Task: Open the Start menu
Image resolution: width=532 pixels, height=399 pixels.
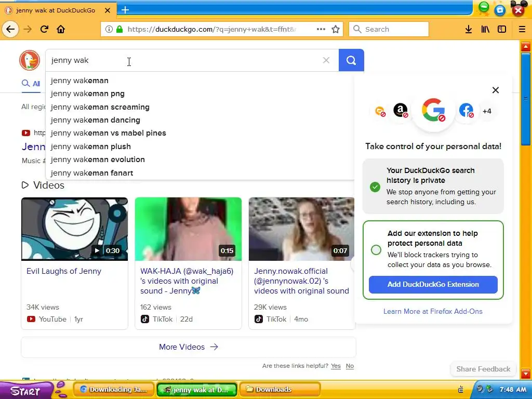Action: click(25, 391)
